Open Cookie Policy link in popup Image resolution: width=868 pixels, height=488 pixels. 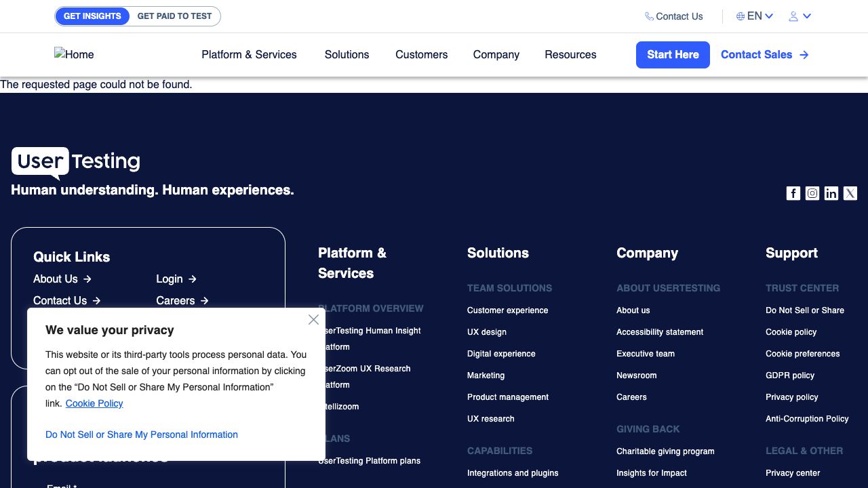pos(94,403)
